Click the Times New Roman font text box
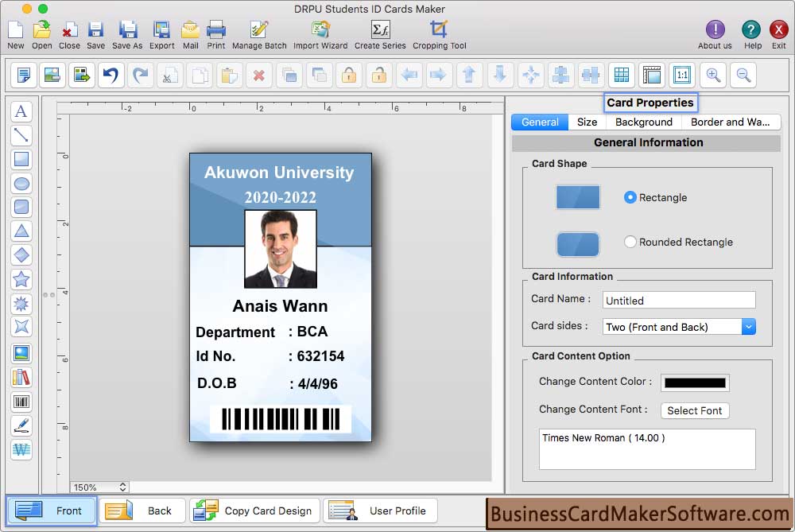Screen dimensions: 795x532 (x=647, y=449)
